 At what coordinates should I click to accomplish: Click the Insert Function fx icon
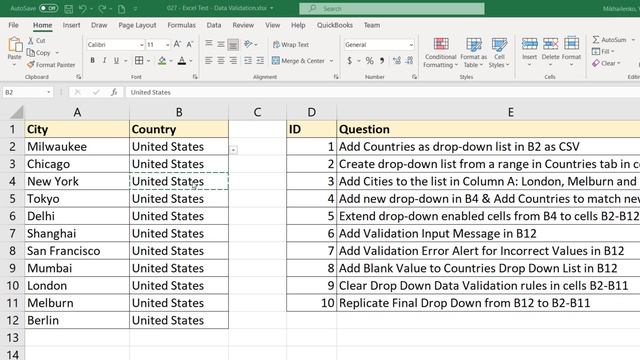[114, 92]
